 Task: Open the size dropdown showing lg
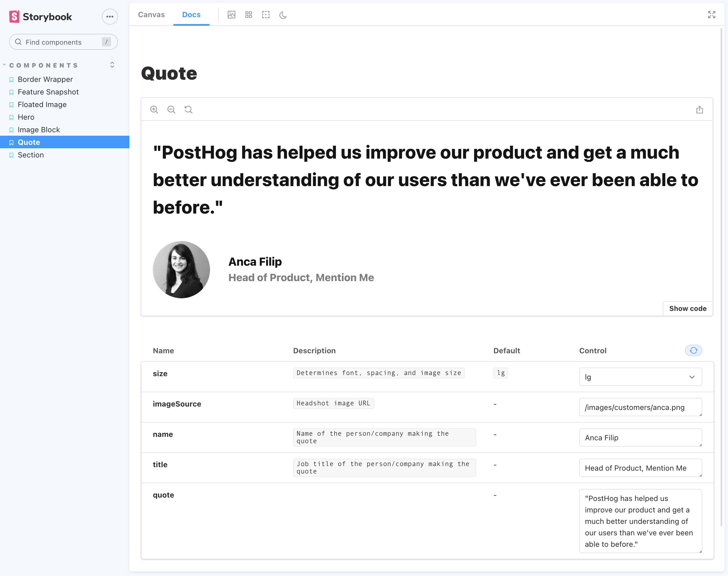[x=640, y=377]
